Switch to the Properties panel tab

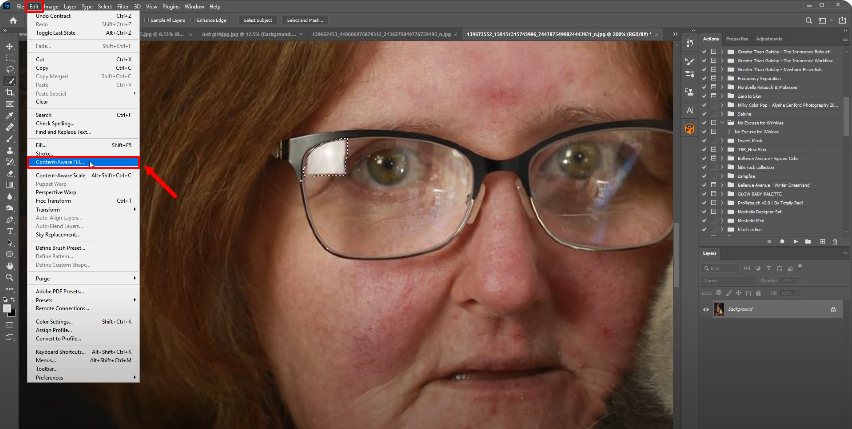(737, 39)
